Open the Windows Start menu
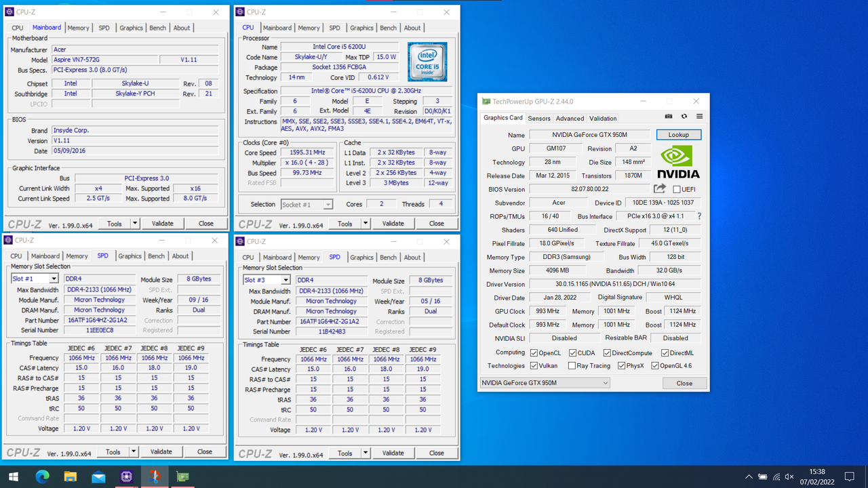 point(14,476)
